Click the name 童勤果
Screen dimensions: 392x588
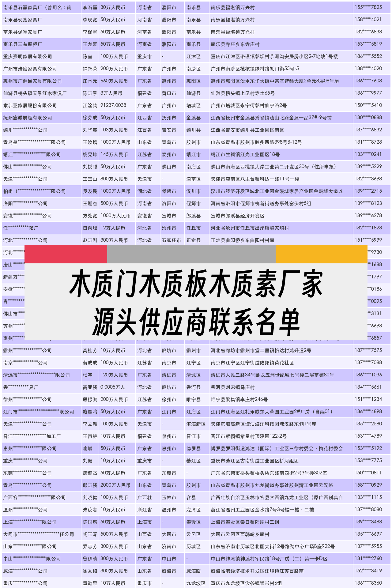(x=90, y=583)
